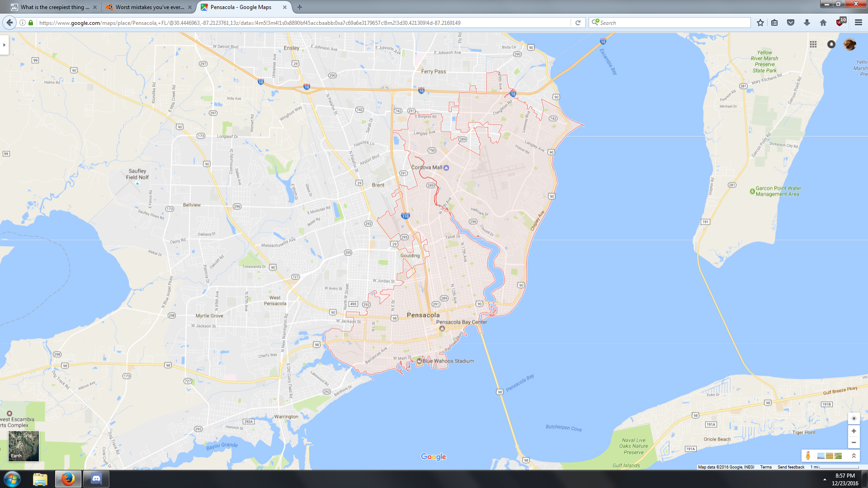This screenshot has height=488, width=868.
Task: Click the Tiger Point label
Action: click(804, 432)
